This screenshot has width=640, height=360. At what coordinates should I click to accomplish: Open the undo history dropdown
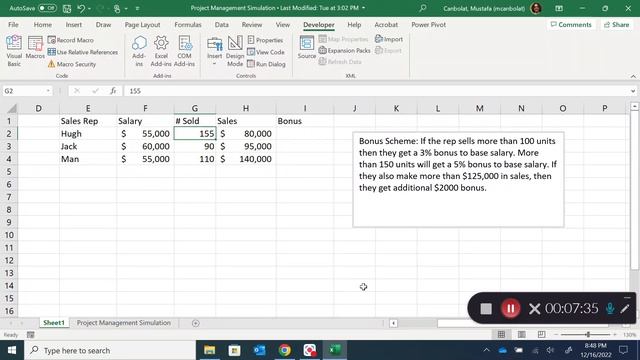coord(89,8)
